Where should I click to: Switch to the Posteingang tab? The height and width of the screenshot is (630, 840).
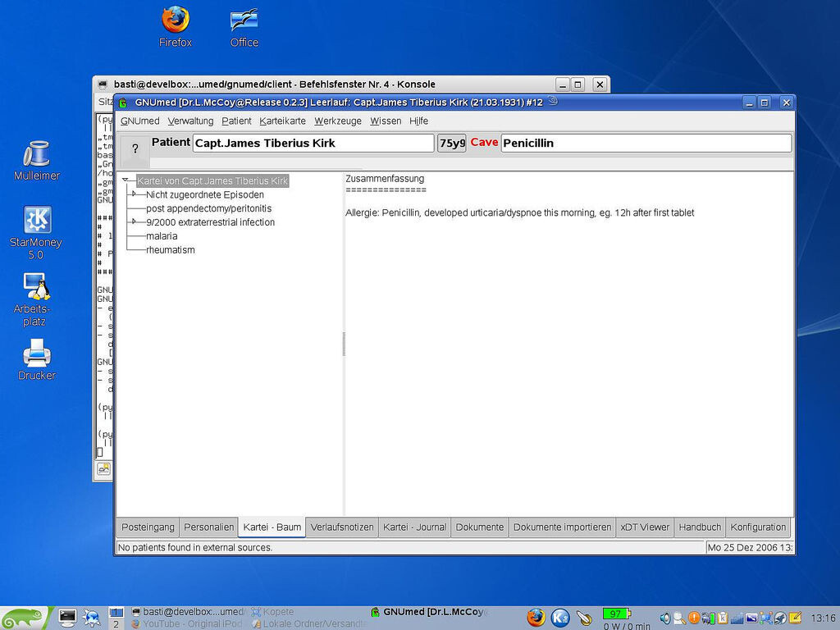click(148, 527)
